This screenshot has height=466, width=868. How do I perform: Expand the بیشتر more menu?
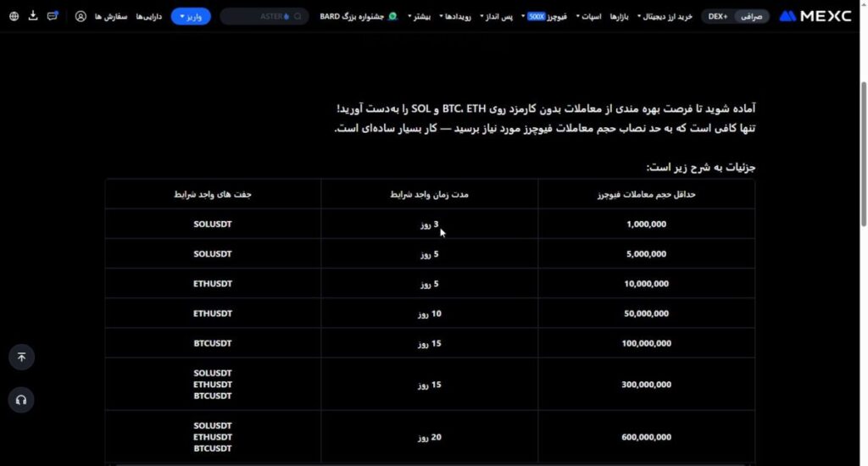coord(420,16)
